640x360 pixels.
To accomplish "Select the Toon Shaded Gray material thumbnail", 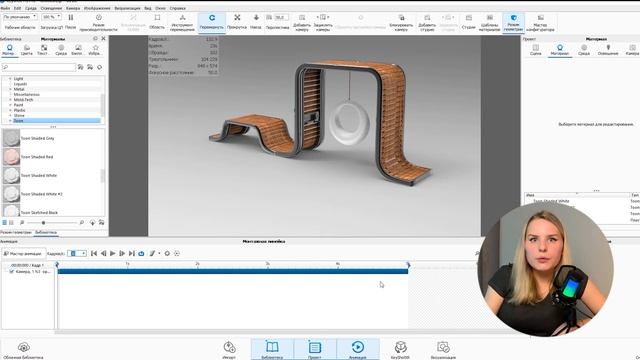I will coord(11,138).
